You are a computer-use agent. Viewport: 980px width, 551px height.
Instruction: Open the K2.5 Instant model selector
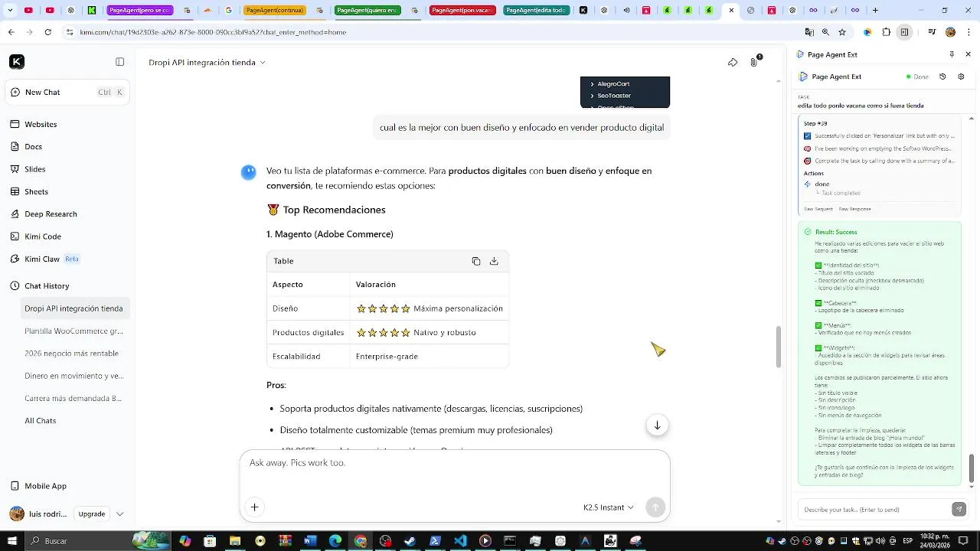pyautogui.click(x=609, y=507)
